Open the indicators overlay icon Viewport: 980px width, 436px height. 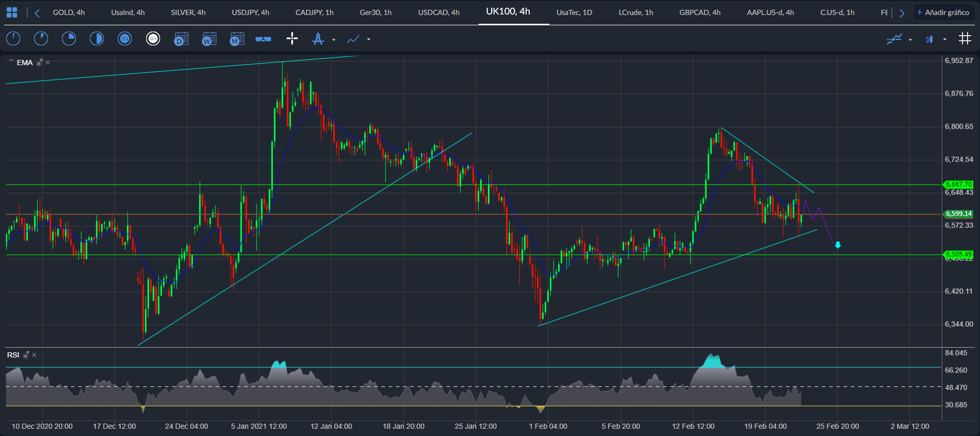[894, 39]
